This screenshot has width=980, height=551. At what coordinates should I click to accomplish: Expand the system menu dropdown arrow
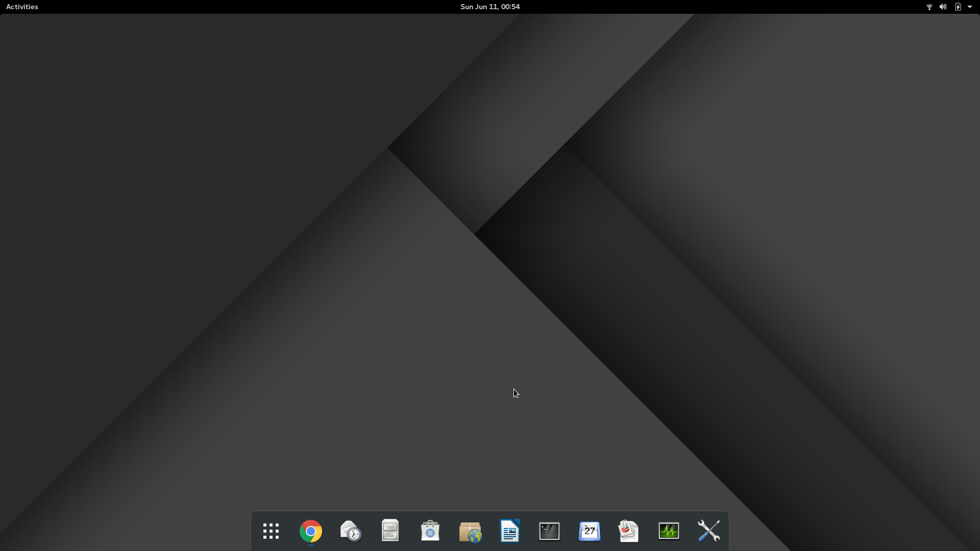[970, 7]
